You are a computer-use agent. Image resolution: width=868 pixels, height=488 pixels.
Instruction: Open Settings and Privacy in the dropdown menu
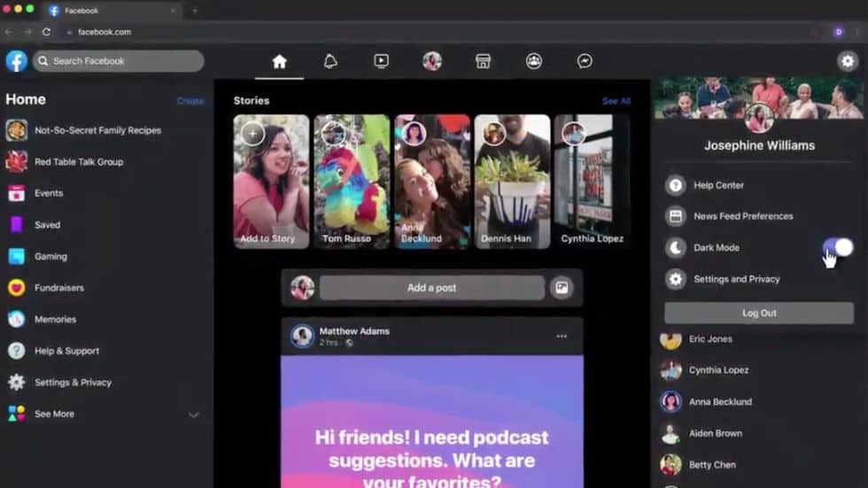click(760, 279)
